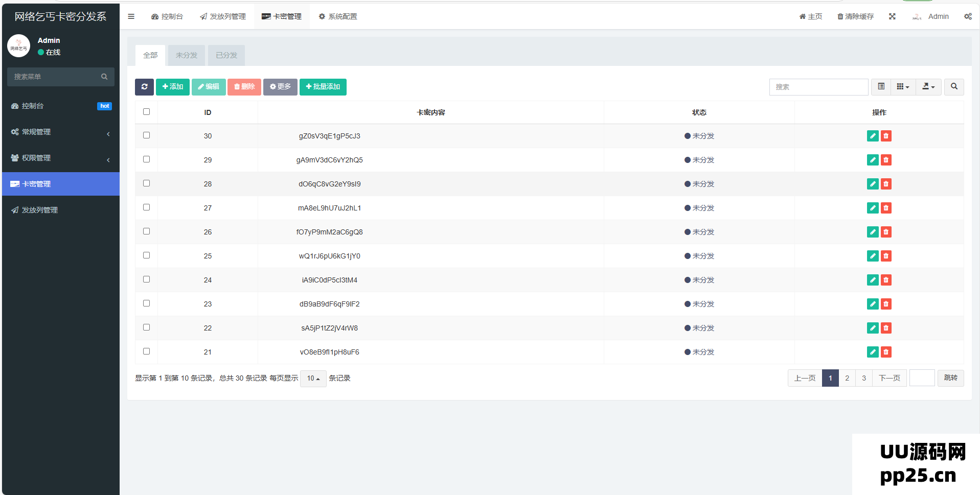Check the select-all checkbox in table header
Screen dimensions: 980x495
click(146, 112)
